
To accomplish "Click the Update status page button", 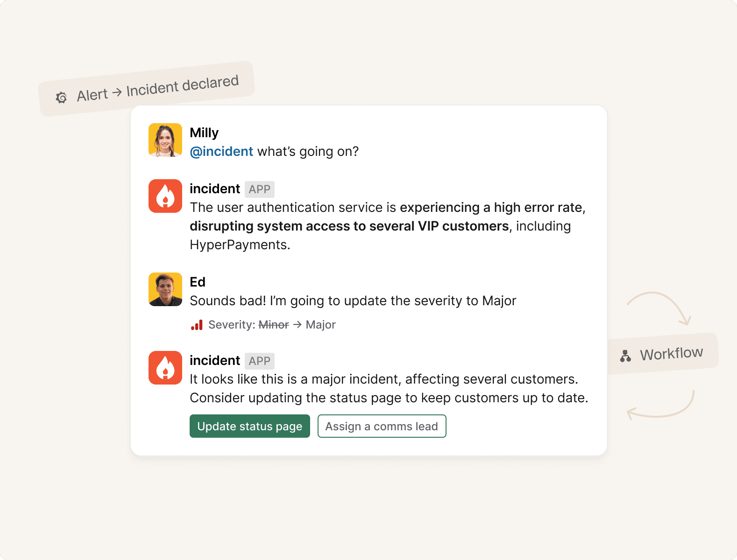I will pos(249,426).
